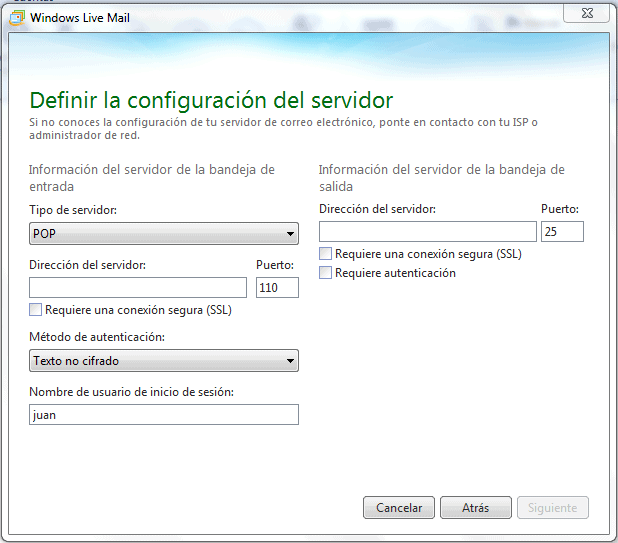Check Requiere autenticación for outgoing server
Viewport: 618px width, 543px height.
tap(326, 273)
